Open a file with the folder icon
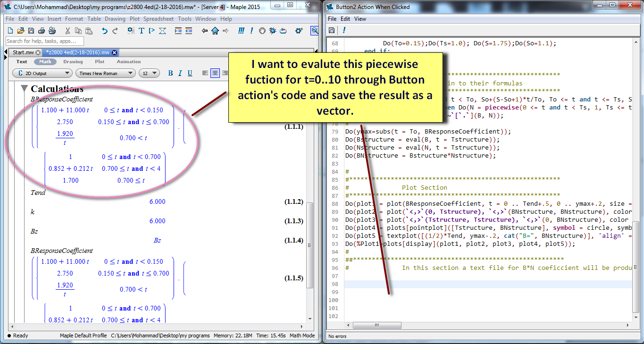 (21, 31)
